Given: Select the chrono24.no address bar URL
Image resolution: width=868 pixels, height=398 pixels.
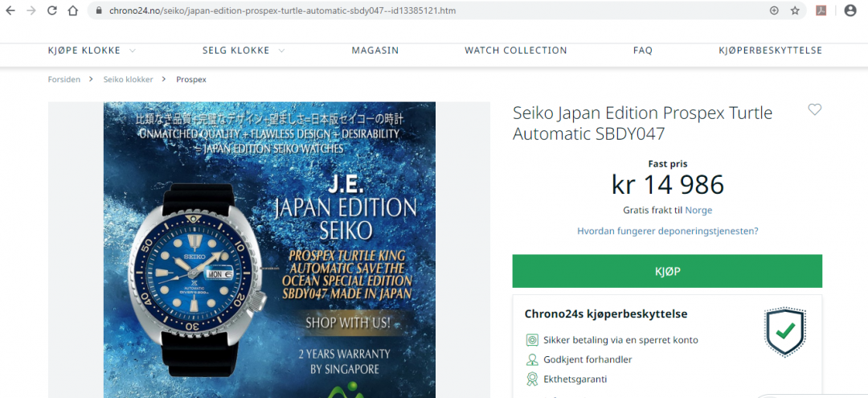Looking at the screenshot, I should (282, 10).
